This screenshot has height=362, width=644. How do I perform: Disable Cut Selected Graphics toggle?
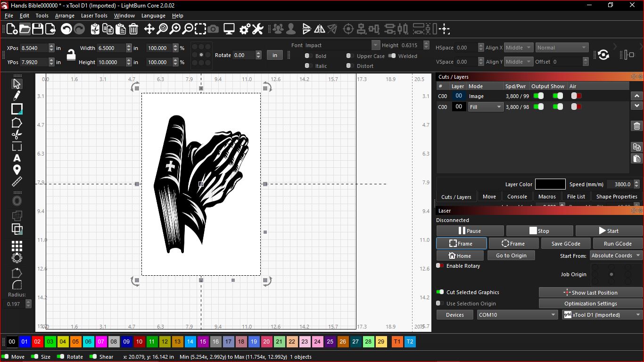coord(439,292)
